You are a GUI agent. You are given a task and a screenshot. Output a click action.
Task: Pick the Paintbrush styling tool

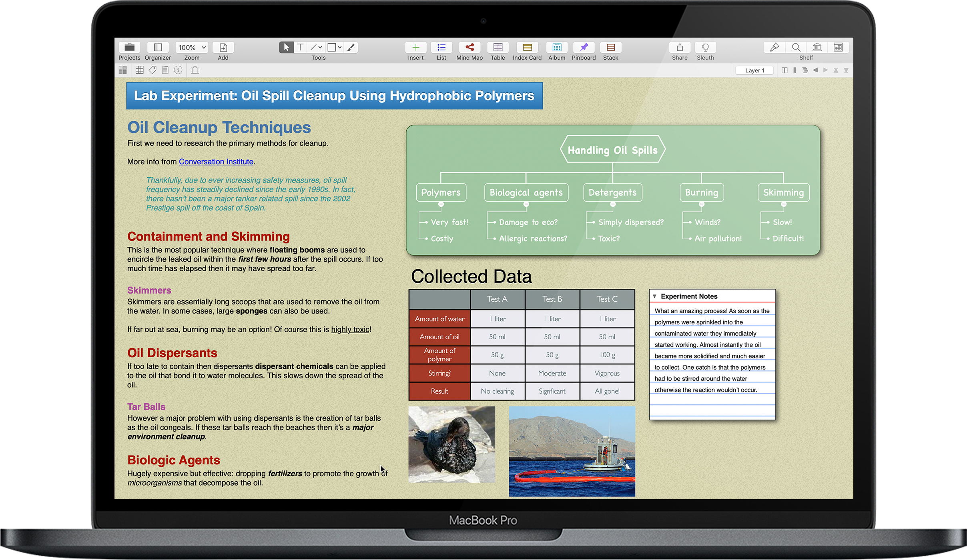pos(351,47)
